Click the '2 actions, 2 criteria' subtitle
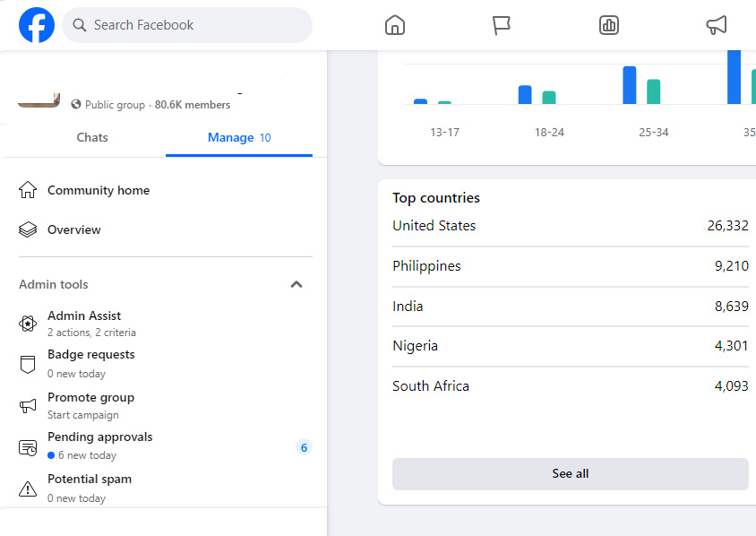 click(x=91, y=333)
